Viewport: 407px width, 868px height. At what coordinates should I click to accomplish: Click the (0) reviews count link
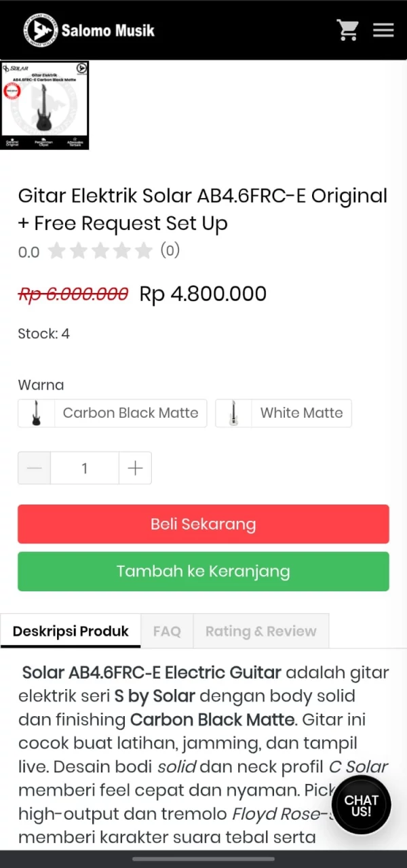click(x=170, y=251)
